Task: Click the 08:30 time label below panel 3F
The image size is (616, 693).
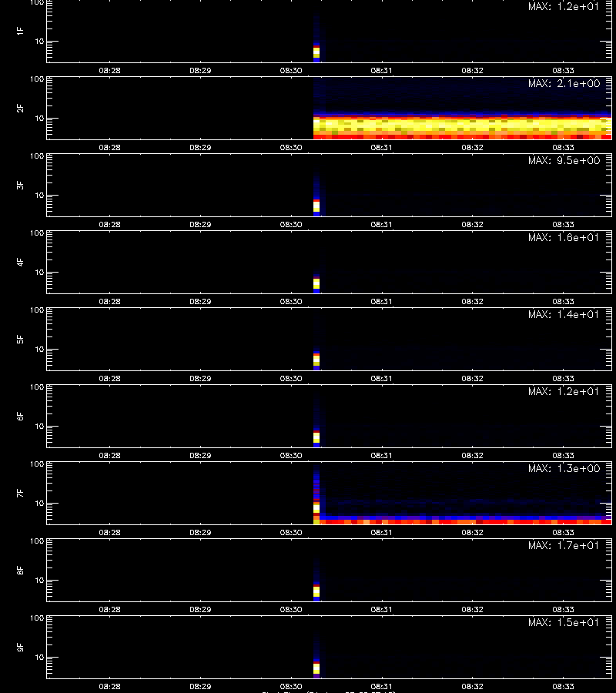Action: pos(291,224)
